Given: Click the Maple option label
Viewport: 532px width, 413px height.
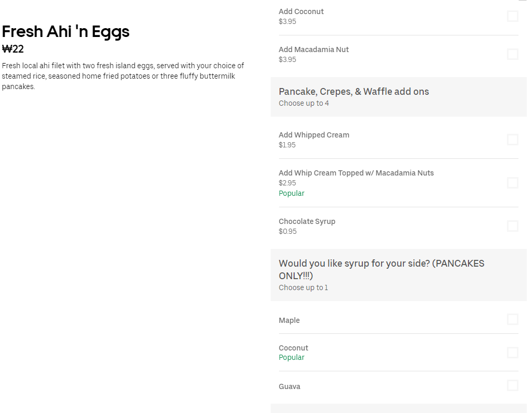Looking at the screenshot, I should pos(289,320).
